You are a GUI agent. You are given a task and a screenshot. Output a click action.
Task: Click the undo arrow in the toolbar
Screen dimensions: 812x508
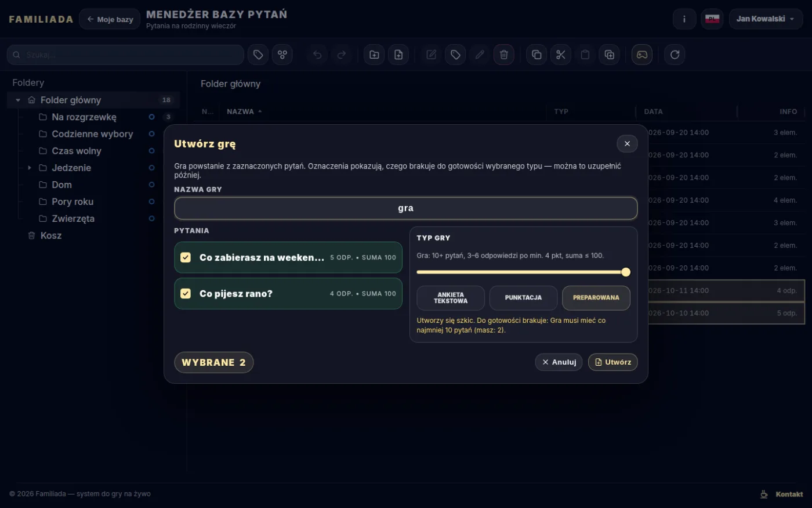(317, 55)
